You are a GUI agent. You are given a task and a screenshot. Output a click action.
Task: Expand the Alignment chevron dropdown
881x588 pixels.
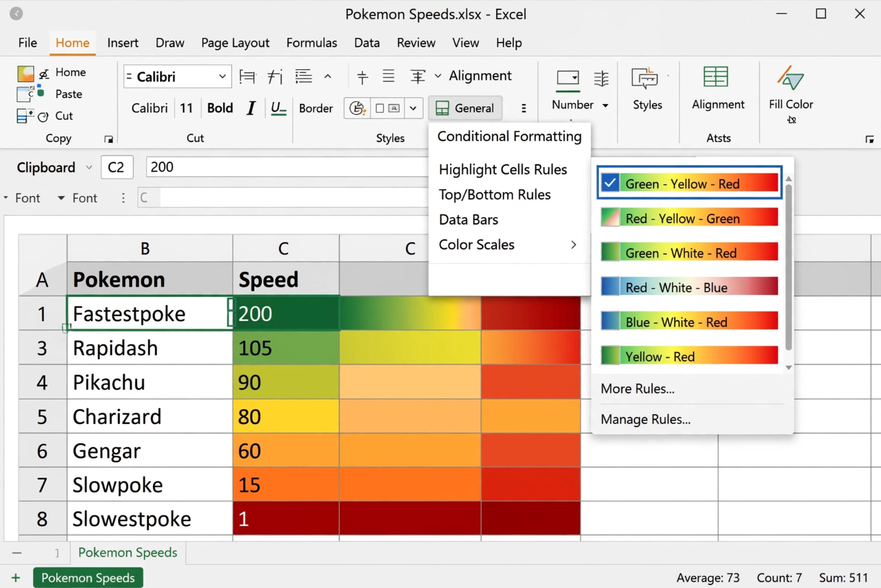point(438,76)
